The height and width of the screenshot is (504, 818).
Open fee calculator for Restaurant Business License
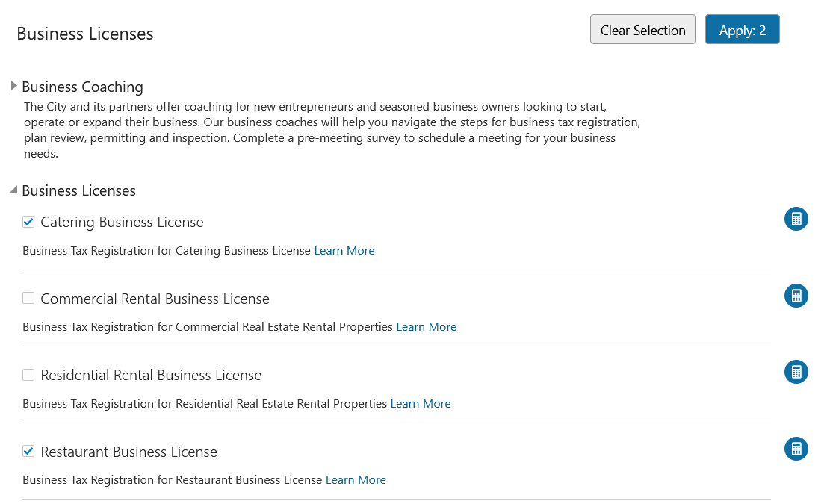coord(796,449)
